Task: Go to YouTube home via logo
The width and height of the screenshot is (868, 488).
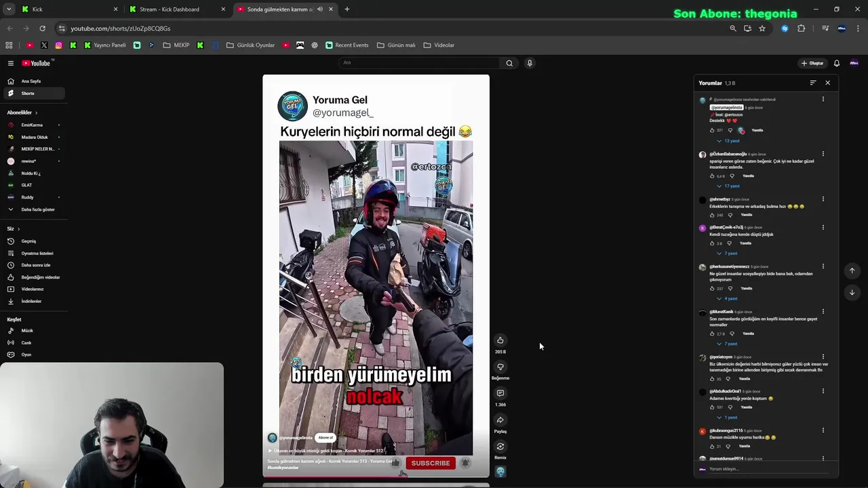Action: [36, 63]
